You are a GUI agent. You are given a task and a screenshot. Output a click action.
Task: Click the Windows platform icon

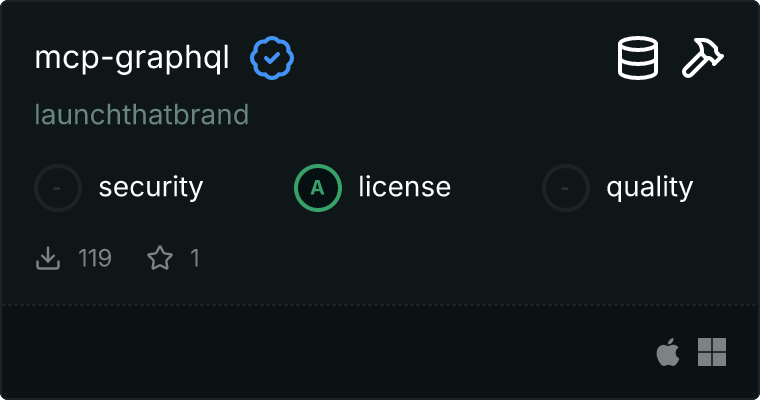(712, 352)
